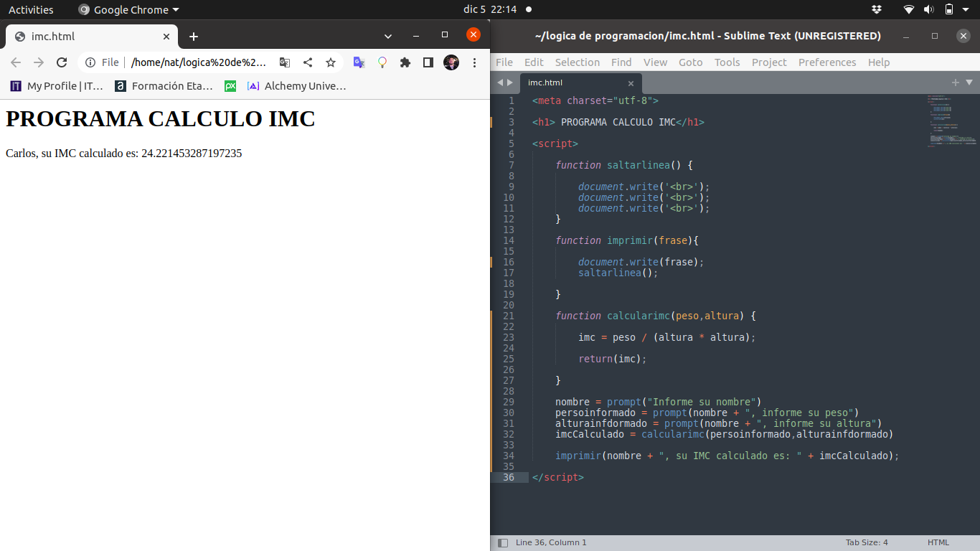Image resolution: width=980 pixels, height=551 pixels.
Task: Click Chrome's back navigation arrow
Action: (16, 62)
